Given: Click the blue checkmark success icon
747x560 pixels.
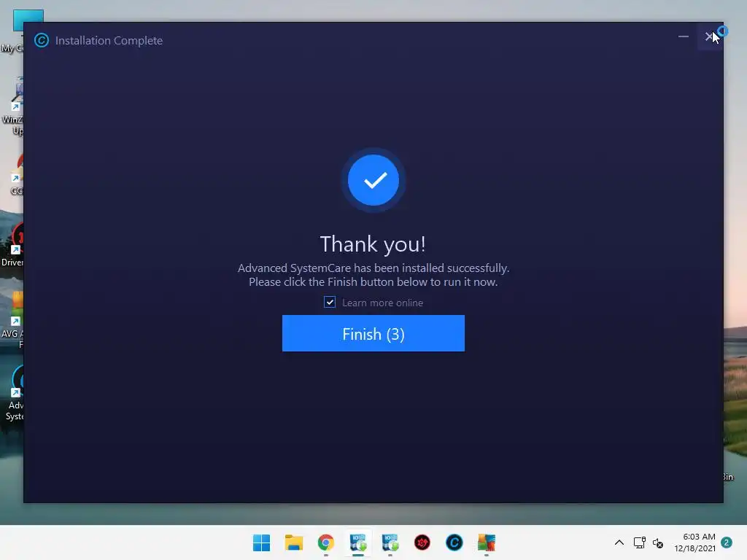Looking at the screenshot, I should [373, 180].
